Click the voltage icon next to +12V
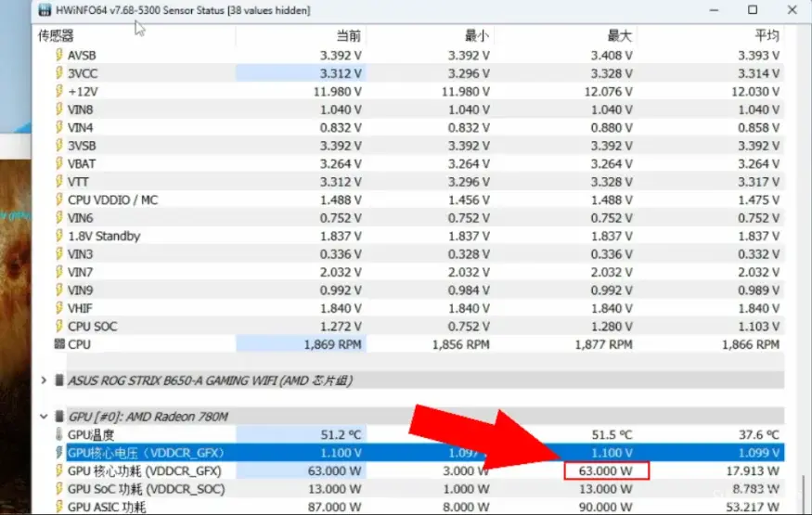 pyautogui.click(x=59, y=91)
